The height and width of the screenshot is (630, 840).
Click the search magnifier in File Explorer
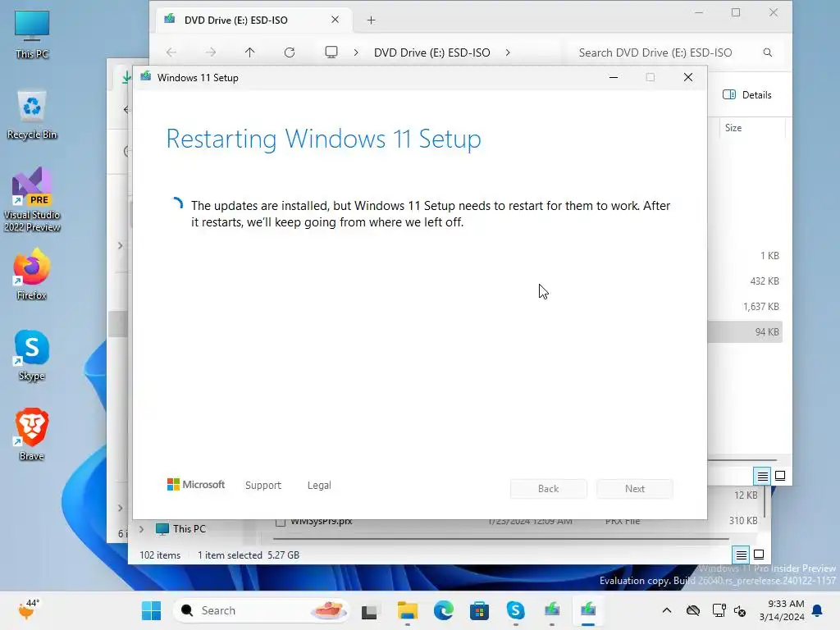(x=767, y=52)
